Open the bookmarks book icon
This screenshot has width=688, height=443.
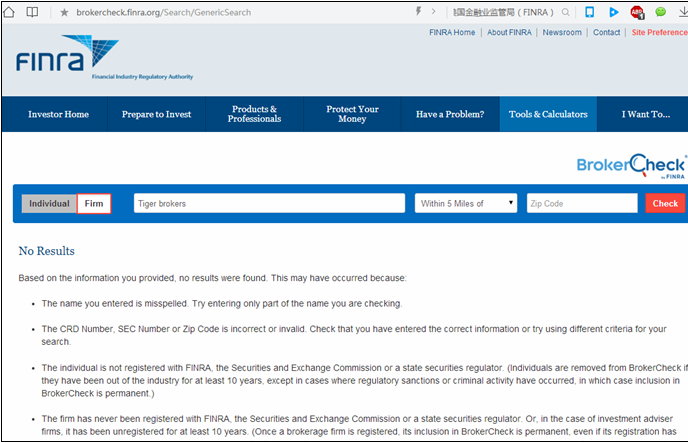(x=32, y=12)
